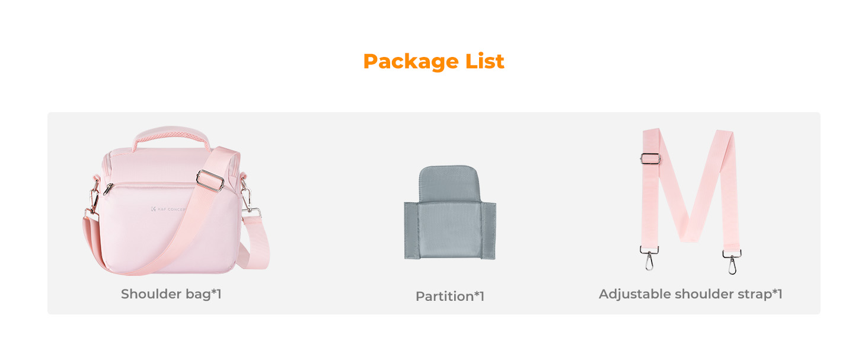Click the metal buckle on bag's strap
Image resolution: width=868 pixels, height=356 pixels.
[x=209, y=179]
